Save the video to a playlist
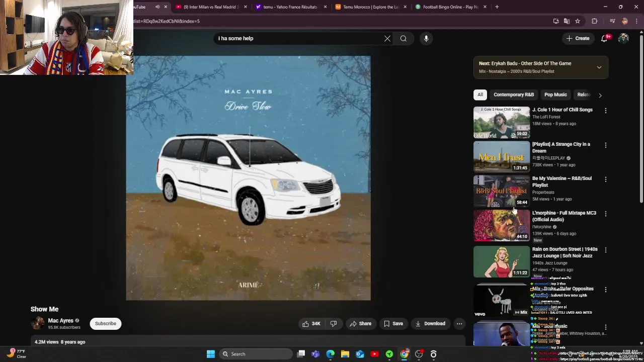644x362 pixels. (393, 324)
